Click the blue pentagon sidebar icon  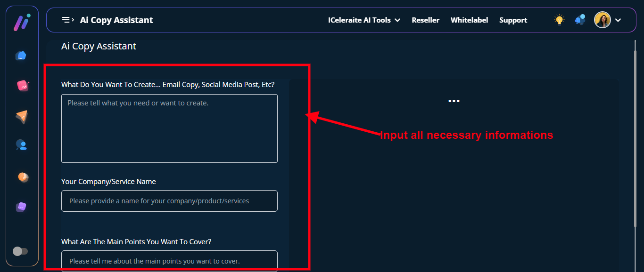click(21, 56)
